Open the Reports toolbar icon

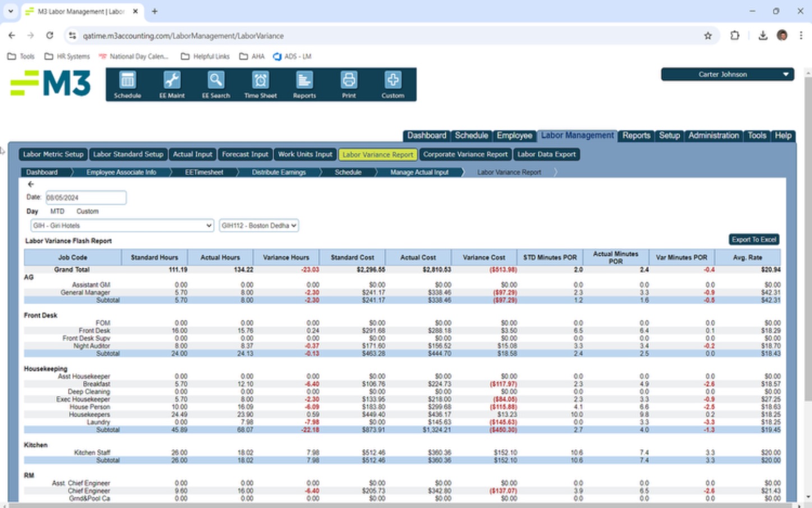(304, 84)
